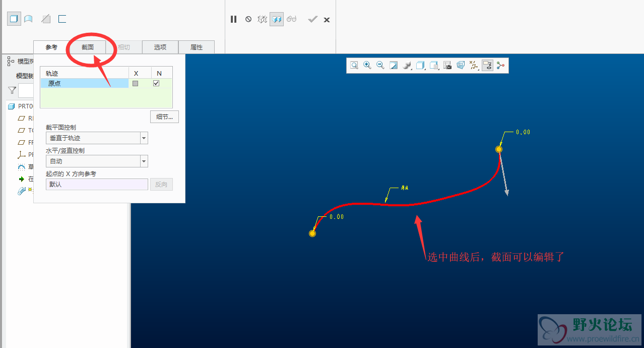Open the saved orientations cube menu
This screenshot has height=348, width=644.
[x=420, y=65]
